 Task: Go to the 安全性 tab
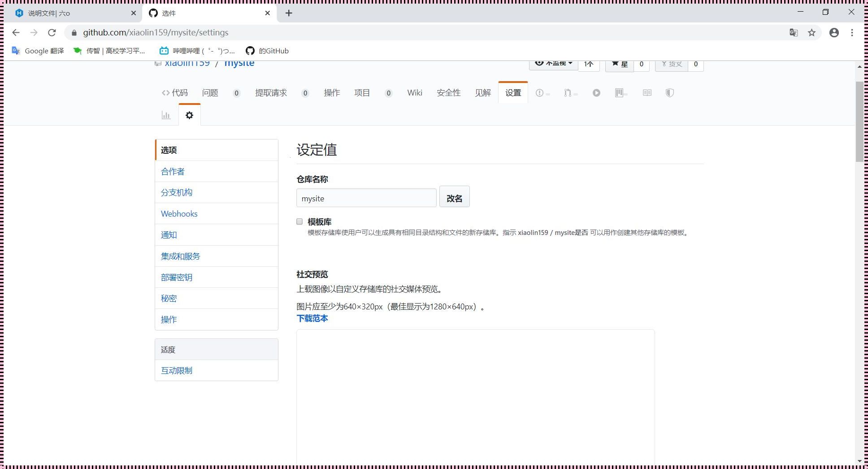tap(449, 93)
